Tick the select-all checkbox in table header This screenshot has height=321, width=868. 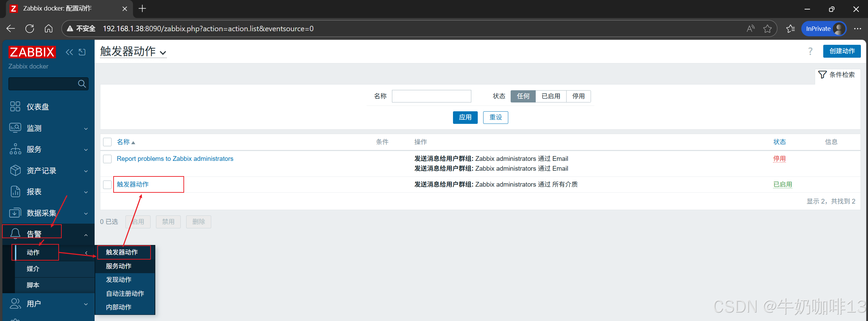[x=107, y=142]
